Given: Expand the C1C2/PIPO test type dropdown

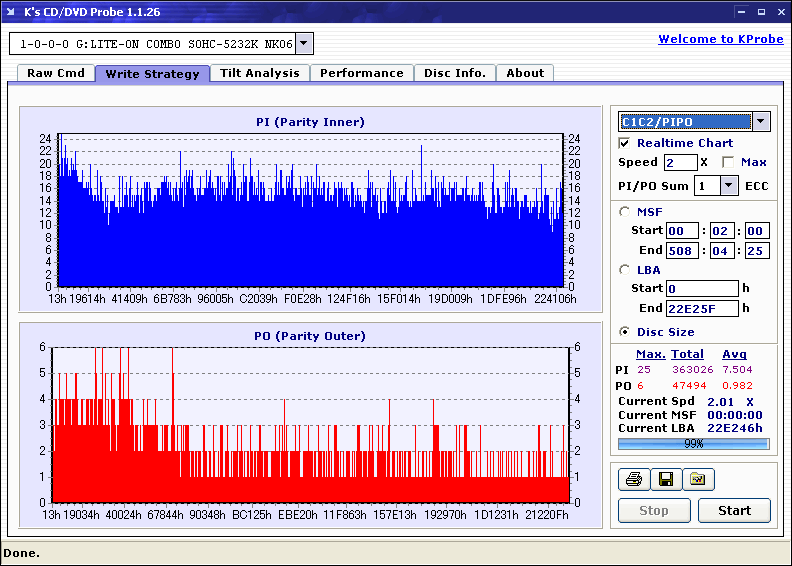Looking at the screenshot, I should click(x=760, y=122).
